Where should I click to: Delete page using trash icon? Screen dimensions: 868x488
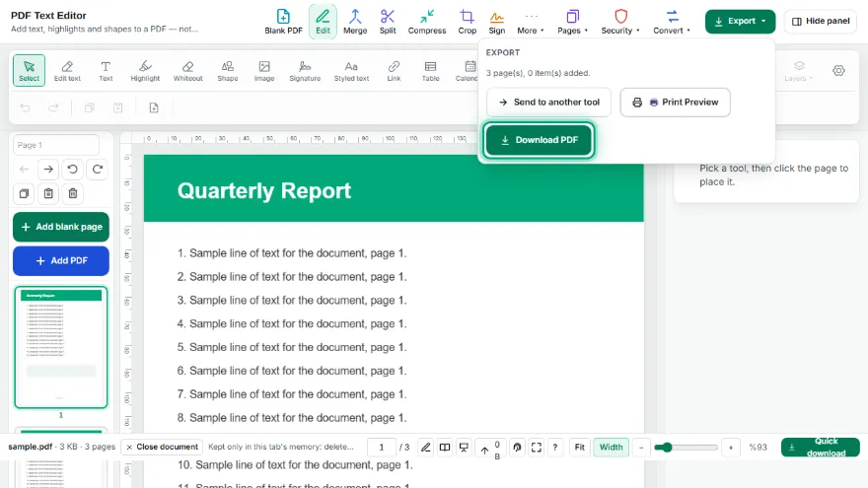[73, 193]
